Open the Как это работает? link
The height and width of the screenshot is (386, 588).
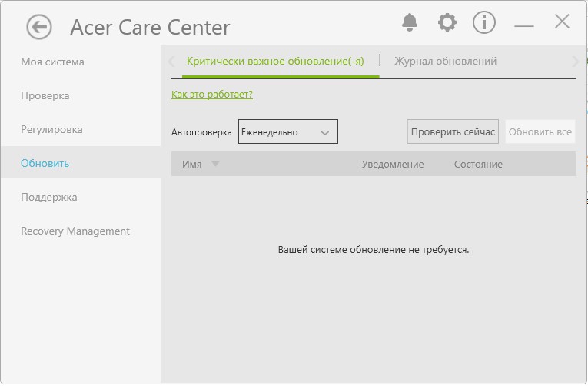(x=212, y=94)
